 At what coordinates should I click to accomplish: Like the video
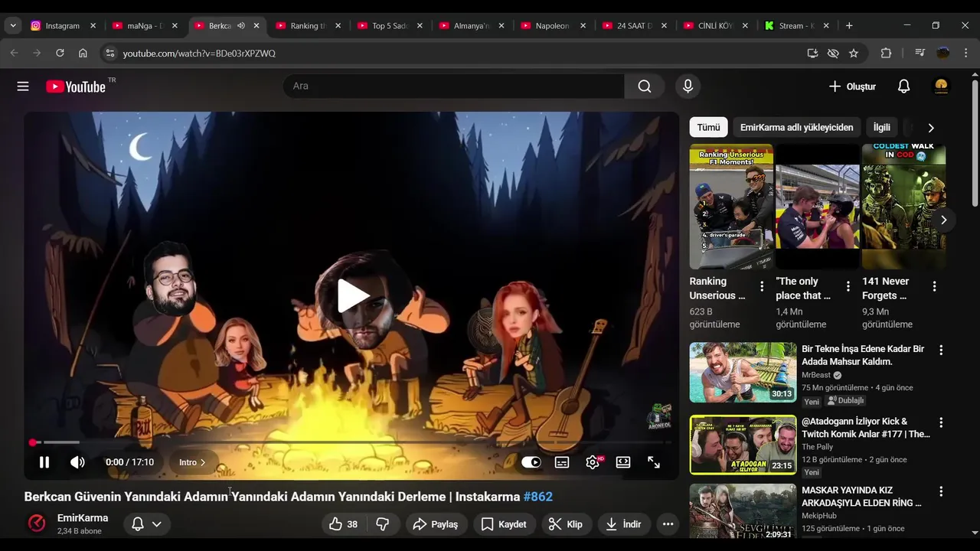[343, 524]
